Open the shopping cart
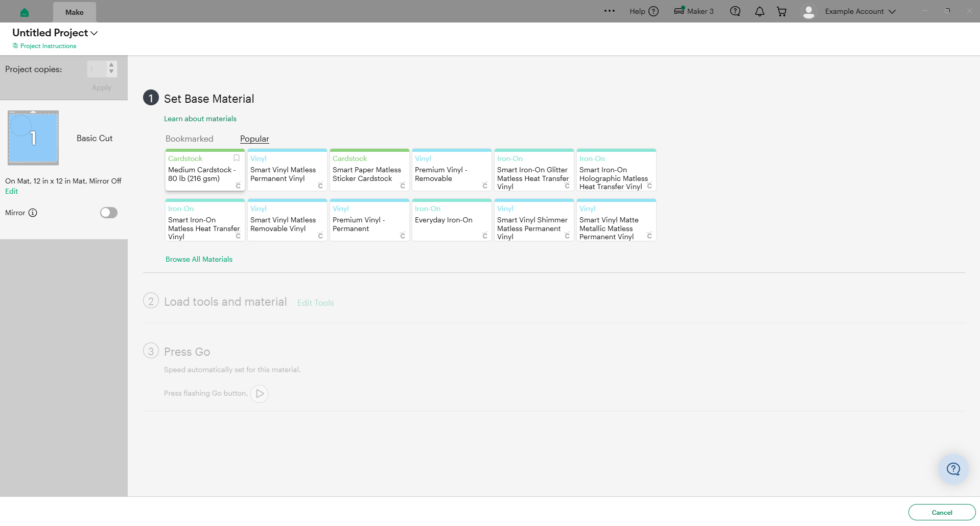Screen dimensions: 980x526 pyautogui.click(x=782, y=11)
